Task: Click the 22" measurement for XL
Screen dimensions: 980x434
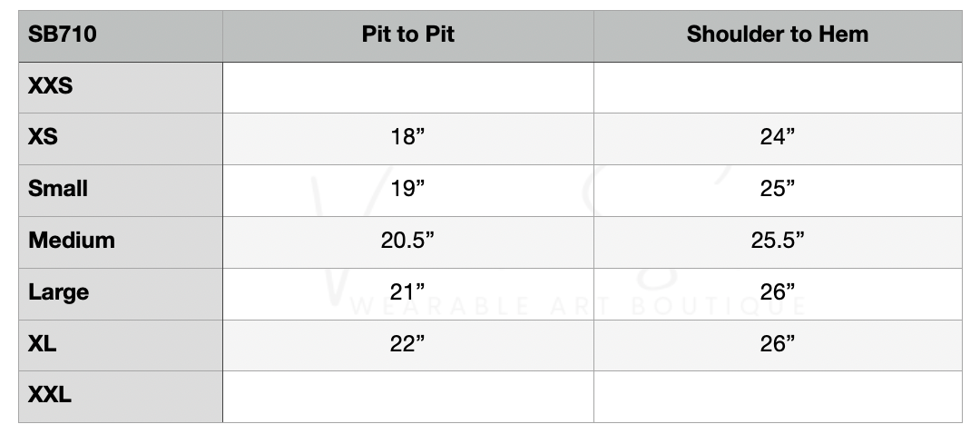Action: tap(408, 345)
